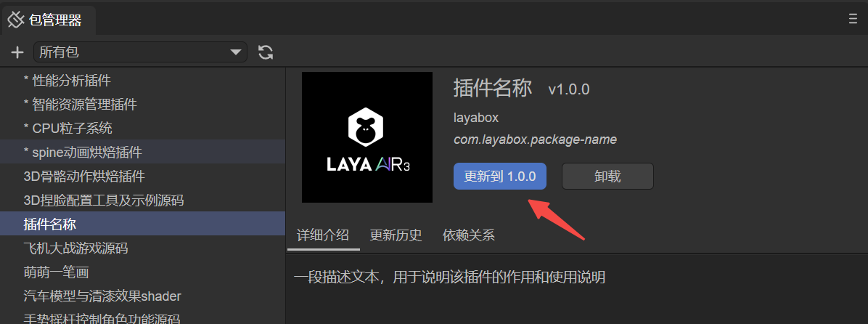Click the 更新到 1.0.0 button
Viewport: 868px width, 324px height.
point(499,177)
